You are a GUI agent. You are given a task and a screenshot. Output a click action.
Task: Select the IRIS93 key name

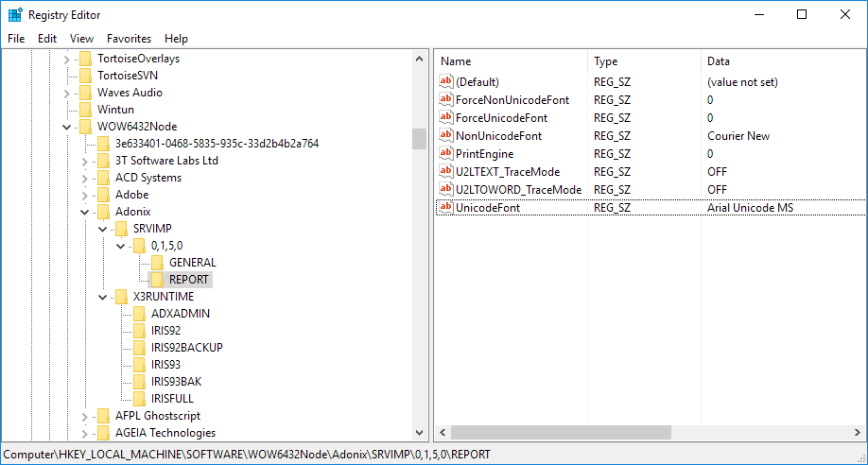point(165,364)
